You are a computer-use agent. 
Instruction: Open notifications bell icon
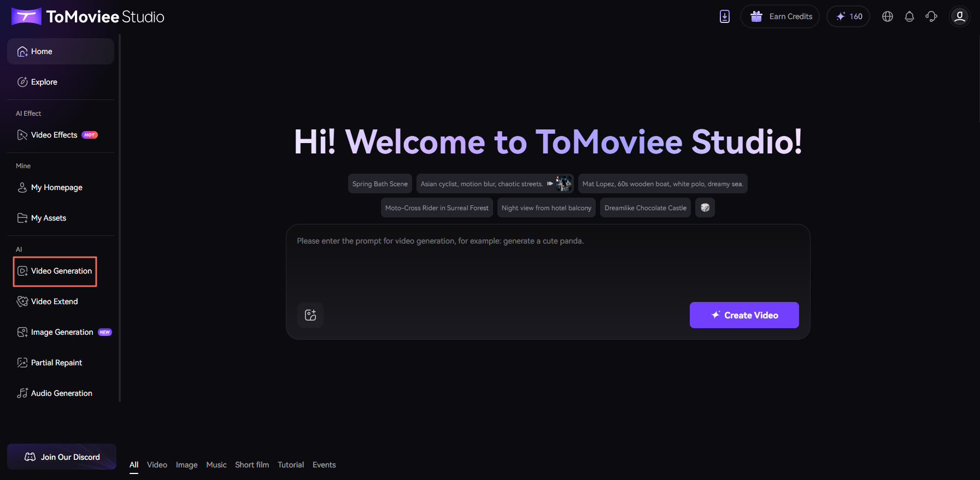point(909,16)
